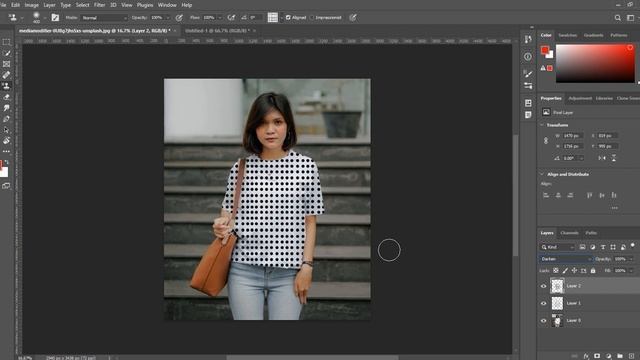Create new fill or adjustment layer icon
Screen dimensions: 640x360
[x=609, y=356]
